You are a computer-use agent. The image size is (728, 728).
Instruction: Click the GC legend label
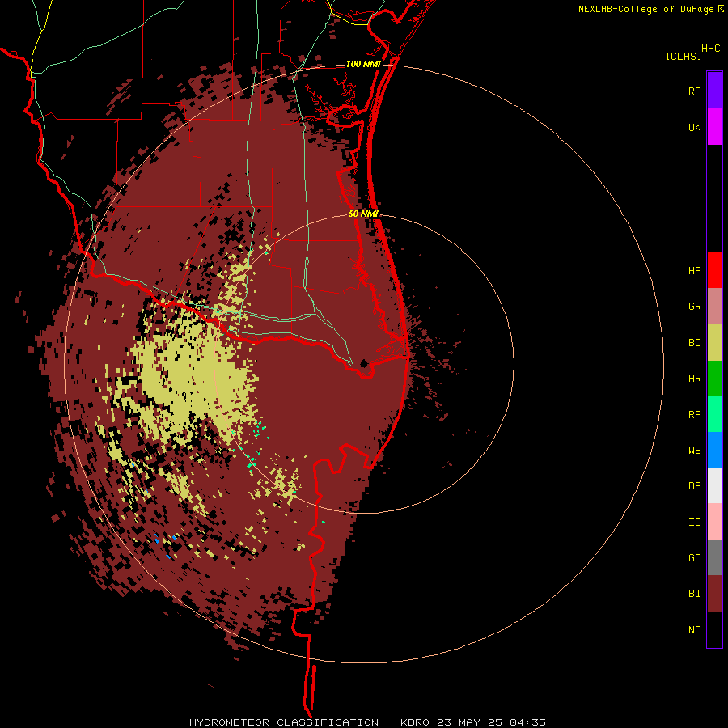click(x=695, y=558)
